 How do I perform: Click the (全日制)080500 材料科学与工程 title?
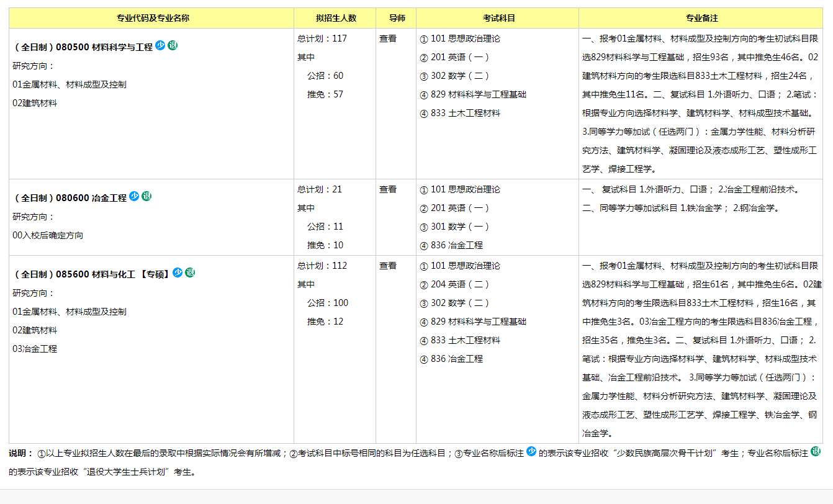click(x=83, y=47)
